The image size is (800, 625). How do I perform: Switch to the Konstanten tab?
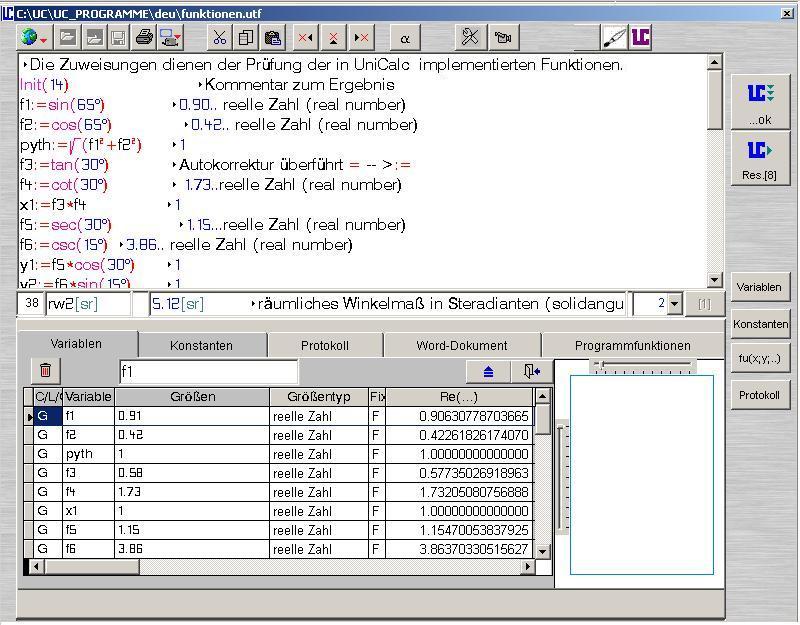pos(202,345)
